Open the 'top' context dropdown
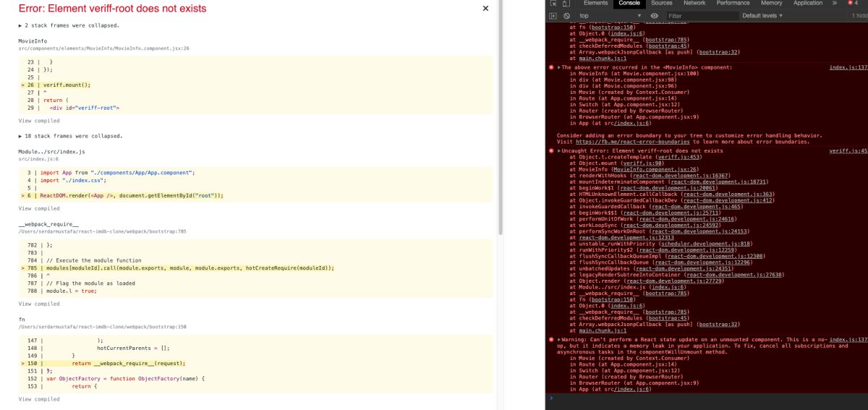The height and width of the screenshot is (410, 868). pyautogui.click(x=610, y=15)
